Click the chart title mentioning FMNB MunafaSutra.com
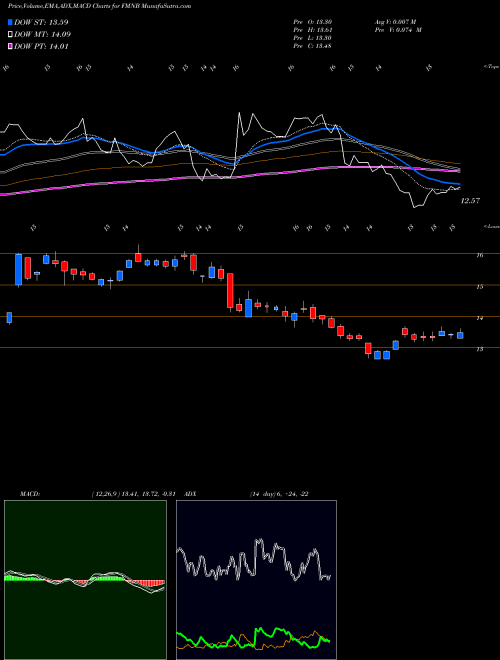Screen dimensions: 500x660 click(x=99, y=7)
